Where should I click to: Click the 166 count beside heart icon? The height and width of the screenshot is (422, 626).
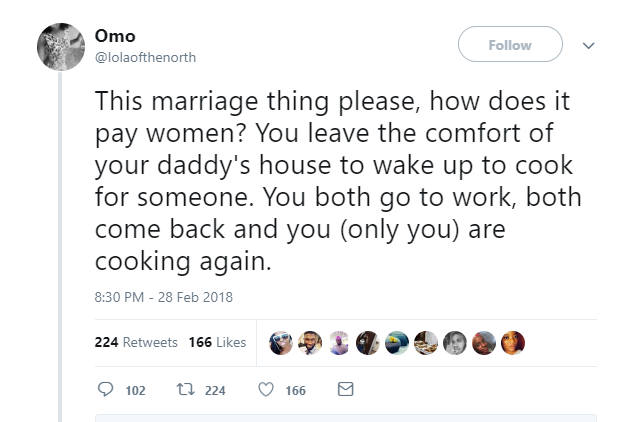click(x=295, y=390)
